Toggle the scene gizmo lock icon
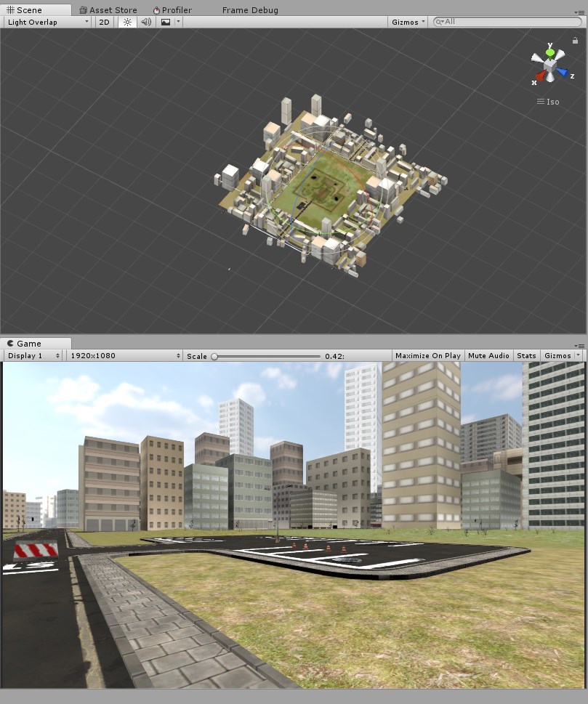Viewport: 588px width, 704px height. (575, 41)
